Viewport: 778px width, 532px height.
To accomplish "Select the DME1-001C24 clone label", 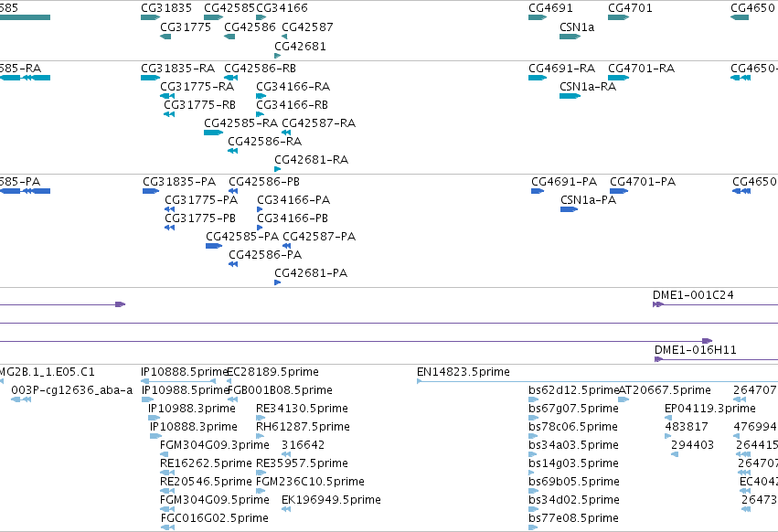I will [693, 294].
